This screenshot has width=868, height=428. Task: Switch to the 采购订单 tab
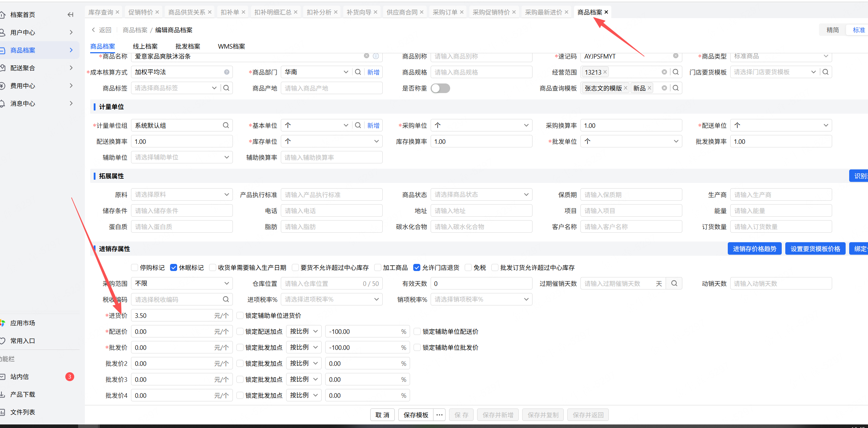445,12
